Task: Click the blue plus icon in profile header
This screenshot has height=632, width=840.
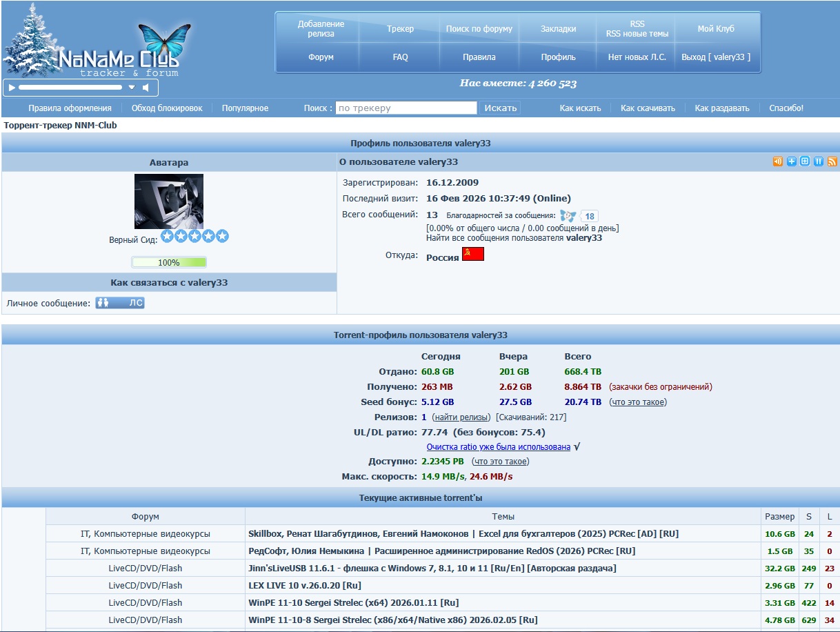Action: (792, 161)
